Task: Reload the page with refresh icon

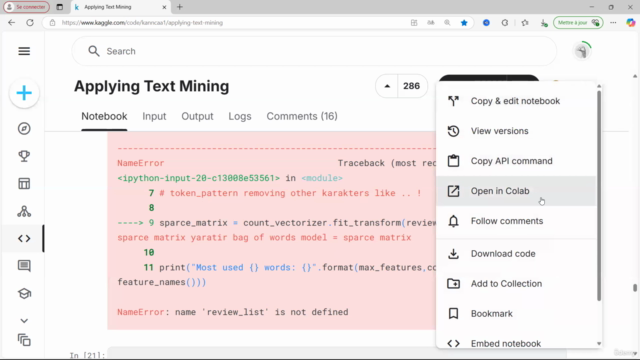Action: [x=30, y=22]
